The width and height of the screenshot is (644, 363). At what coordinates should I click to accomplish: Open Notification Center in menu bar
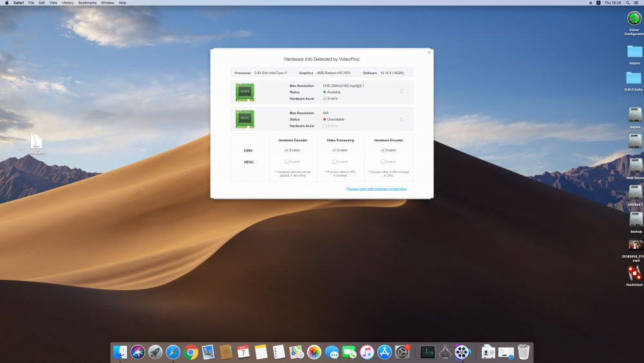[636, 3]
